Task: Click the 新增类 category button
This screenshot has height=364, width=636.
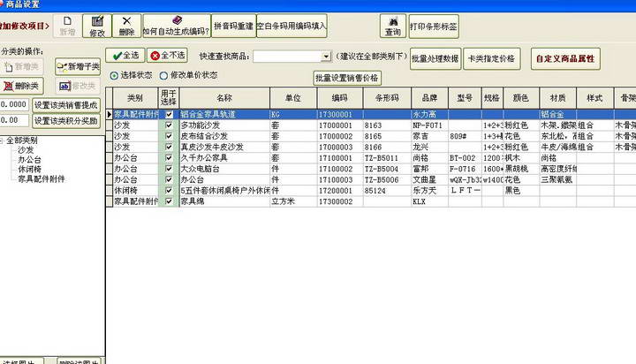Action: 22,66
